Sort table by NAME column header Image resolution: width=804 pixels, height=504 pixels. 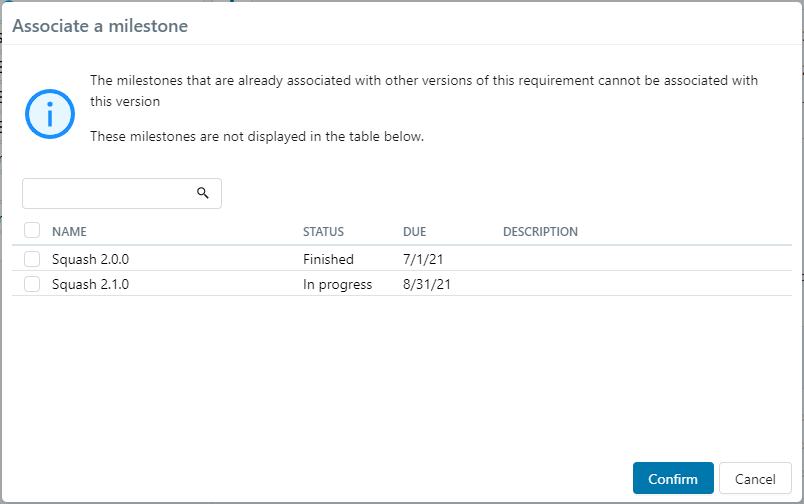[69, 232]
